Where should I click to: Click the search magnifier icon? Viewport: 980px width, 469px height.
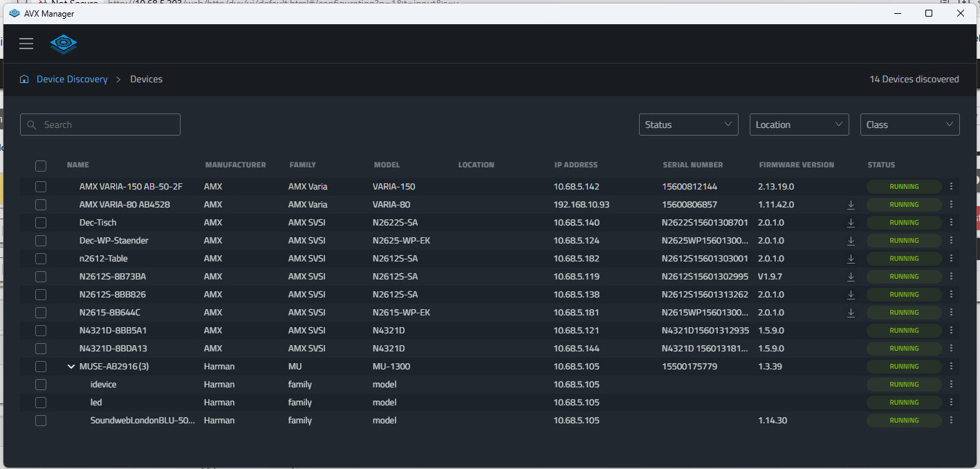(32, 125)
